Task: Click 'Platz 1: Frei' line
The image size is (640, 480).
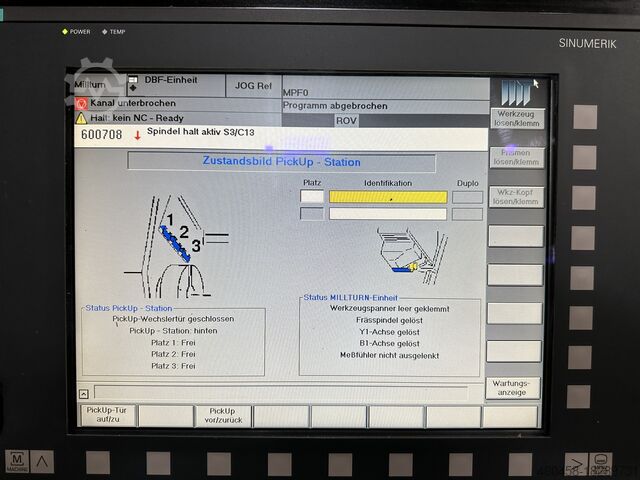Action: click(173, 342)
